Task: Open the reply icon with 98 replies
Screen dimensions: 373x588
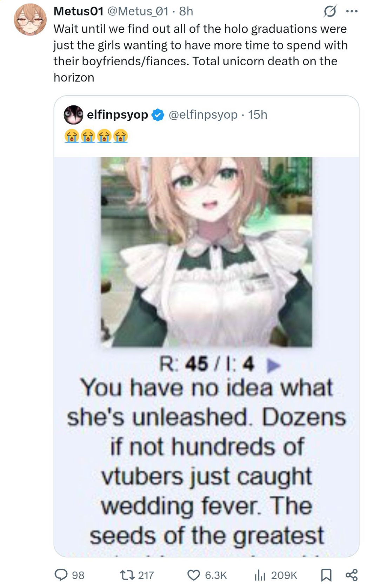Action: (61, 575)
